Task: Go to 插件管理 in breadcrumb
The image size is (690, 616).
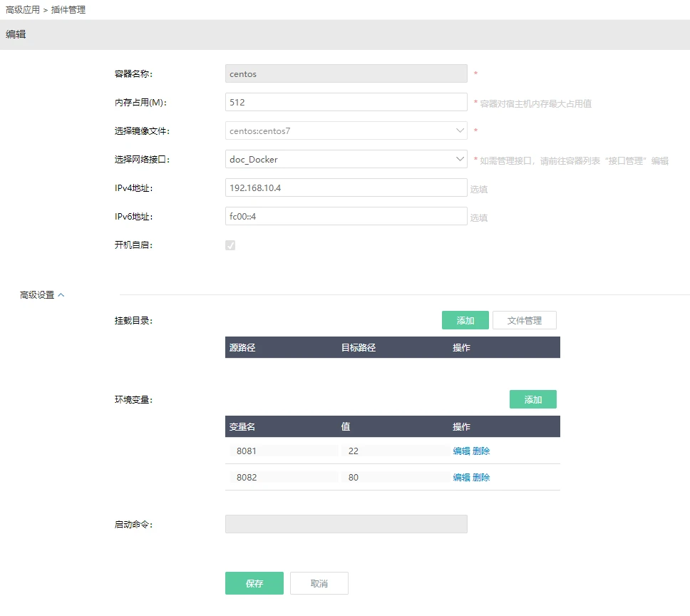Action: coord(68,10)
